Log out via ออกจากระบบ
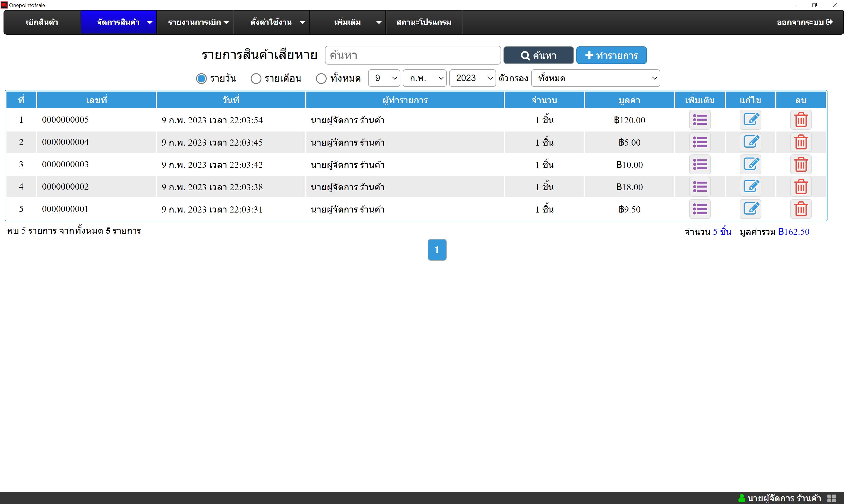 [x=804, y=22]
